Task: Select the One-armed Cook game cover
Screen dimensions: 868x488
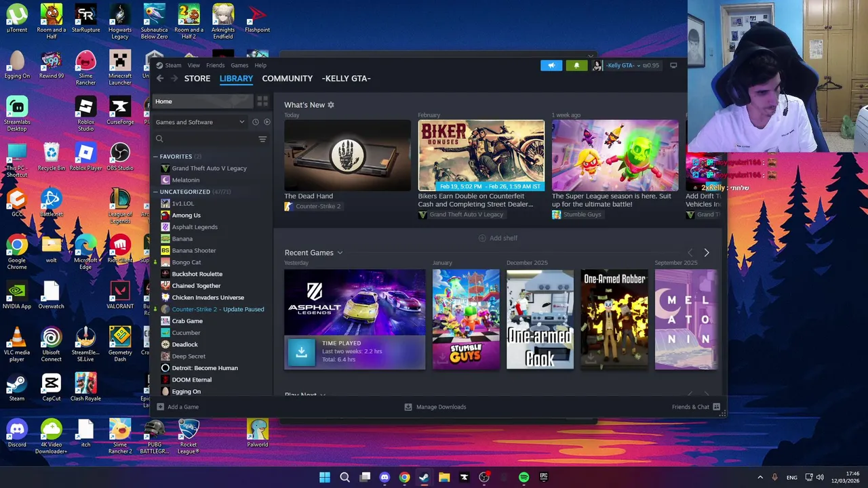Action: tap(540, 319)
